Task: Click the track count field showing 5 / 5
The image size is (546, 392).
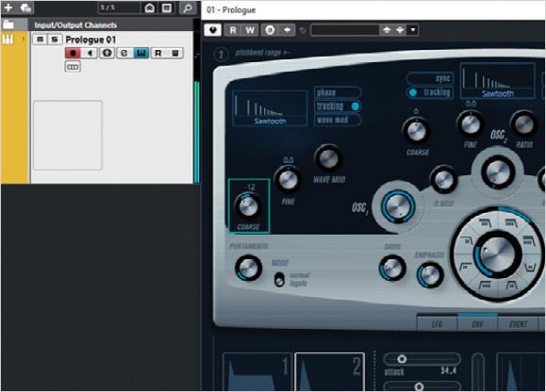Action: 119,8
